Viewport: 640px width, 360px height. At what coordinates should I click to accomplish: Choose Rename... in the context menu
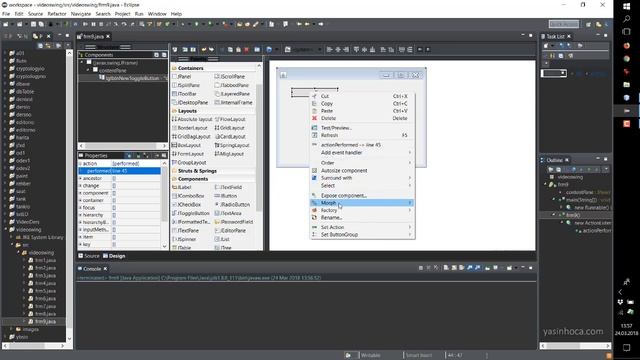pos(362,218)
